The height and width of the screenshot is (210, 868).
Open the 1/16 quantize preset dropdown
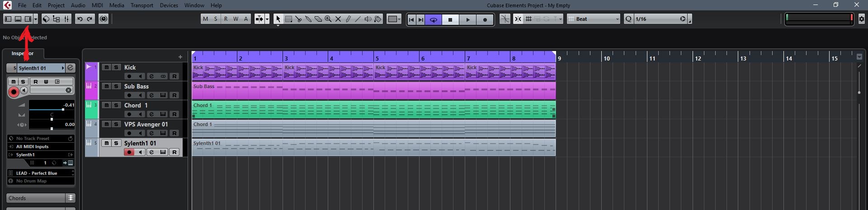(660, 19)
